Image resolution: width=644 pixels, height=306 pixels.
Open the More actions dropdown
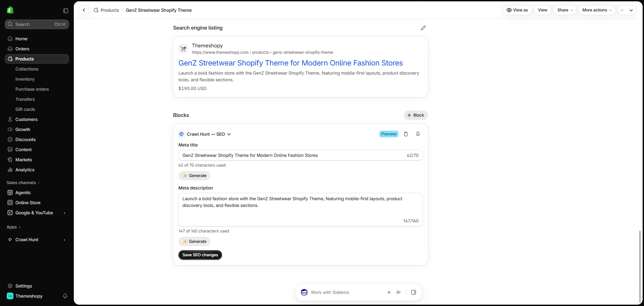coord(597,10)
